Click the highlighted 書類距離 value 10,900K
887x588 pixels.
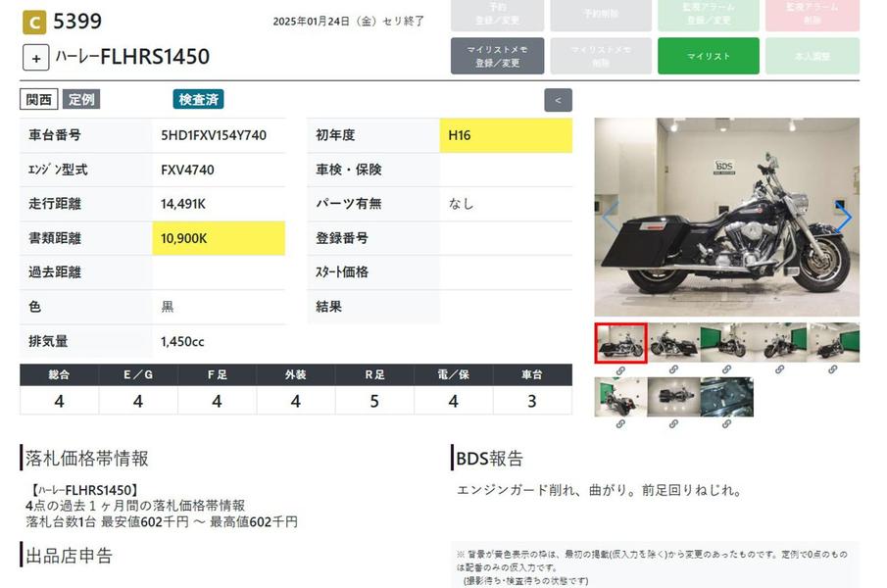[x=219, y=238]
